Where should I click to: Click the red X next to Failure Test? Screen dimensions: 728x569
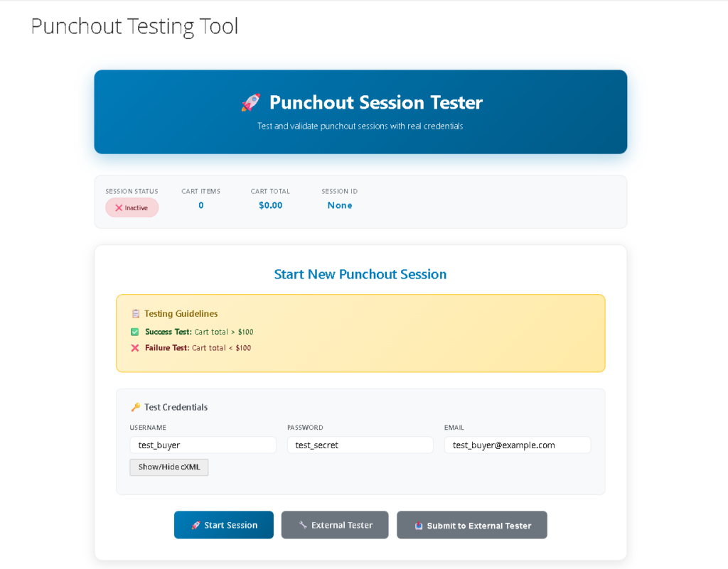135,348
